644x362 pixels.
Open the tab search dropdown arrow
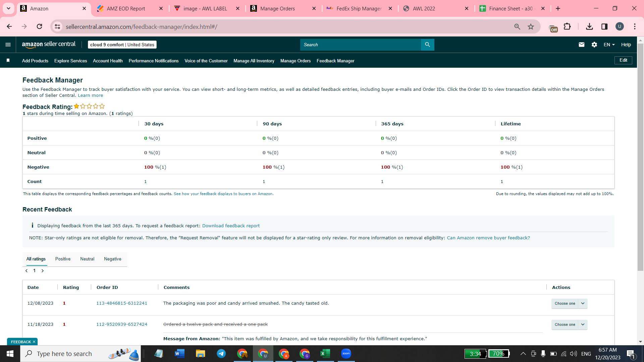[9, 8]
